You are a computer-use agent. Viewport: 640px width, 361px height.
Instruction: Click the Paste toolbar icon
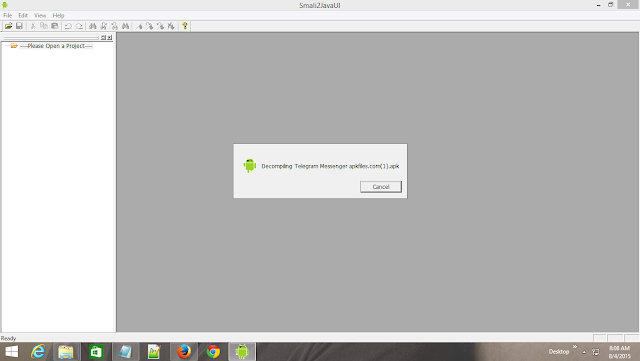coord(55,26)
